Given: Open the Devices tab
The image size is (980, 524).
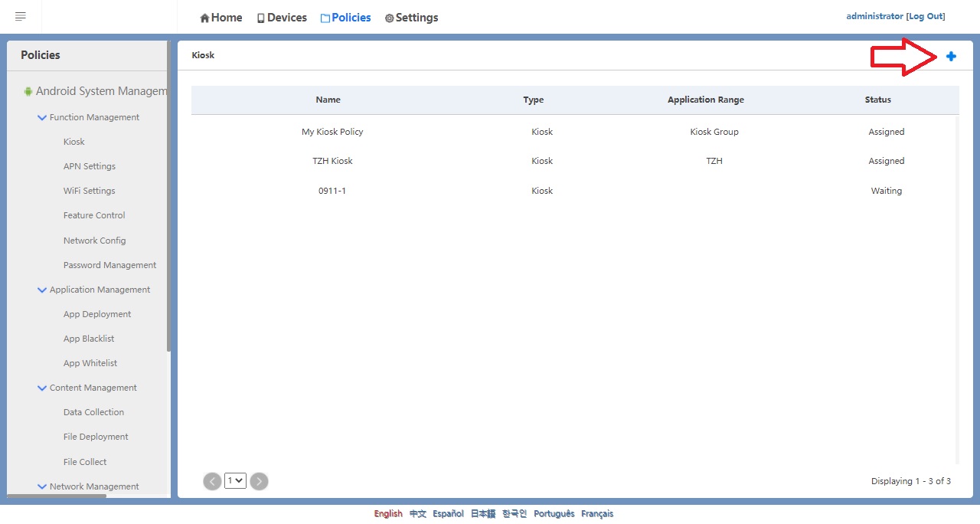Looking at the screenshot, I should click(x=282, y=18).
